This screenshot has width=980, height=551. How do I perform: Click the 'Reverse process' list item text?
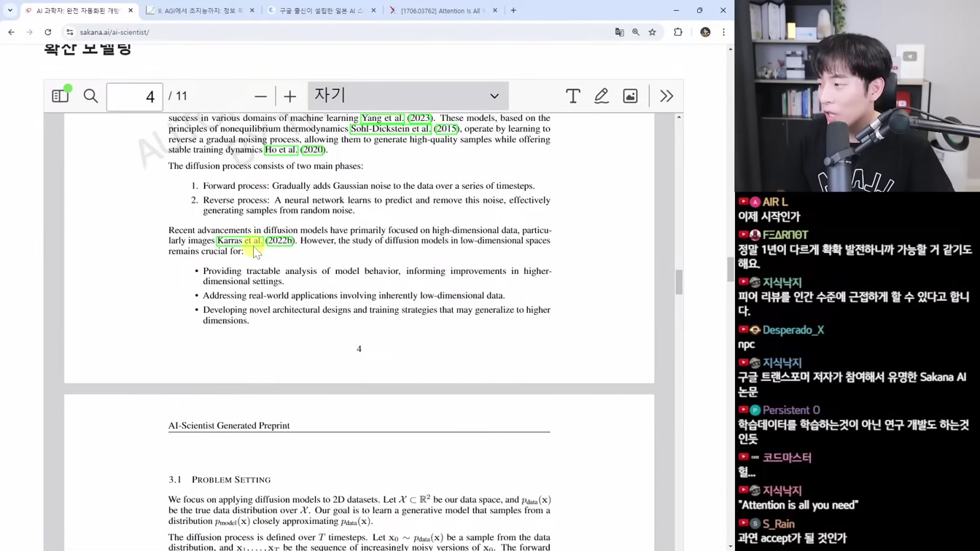point(376,205)
